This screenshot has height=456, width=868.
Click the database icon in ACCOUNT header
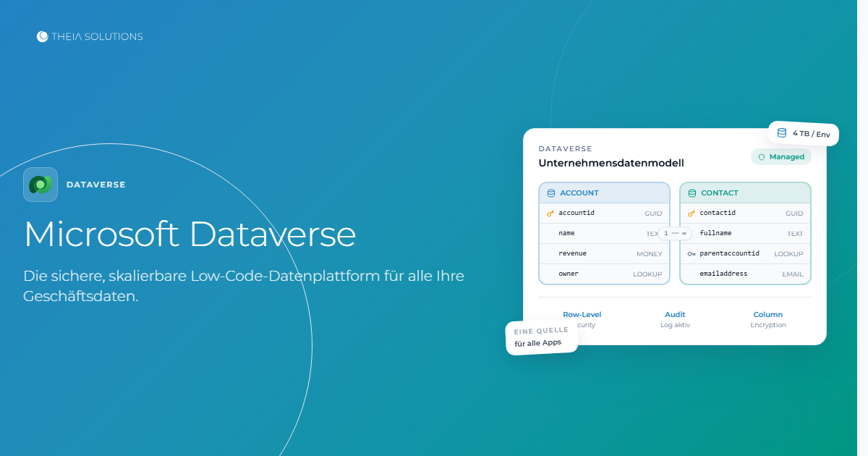[x=551, y=193]
